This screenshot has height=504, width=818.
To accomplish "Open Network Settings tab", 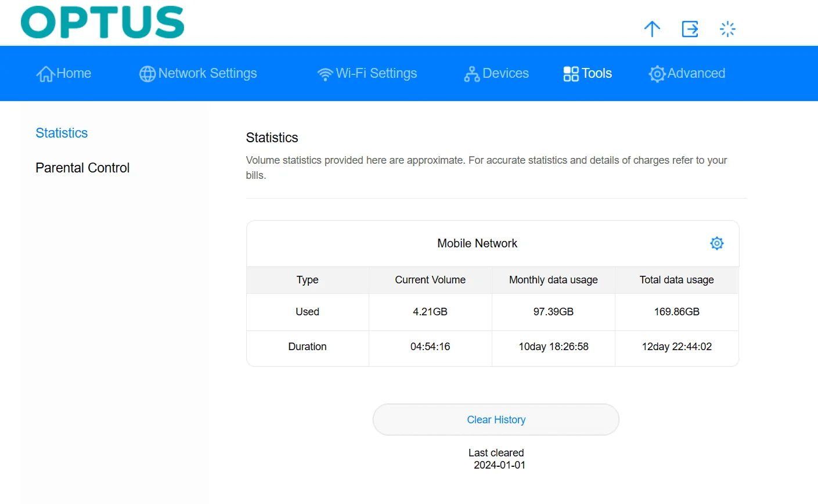I will point(198,74).
